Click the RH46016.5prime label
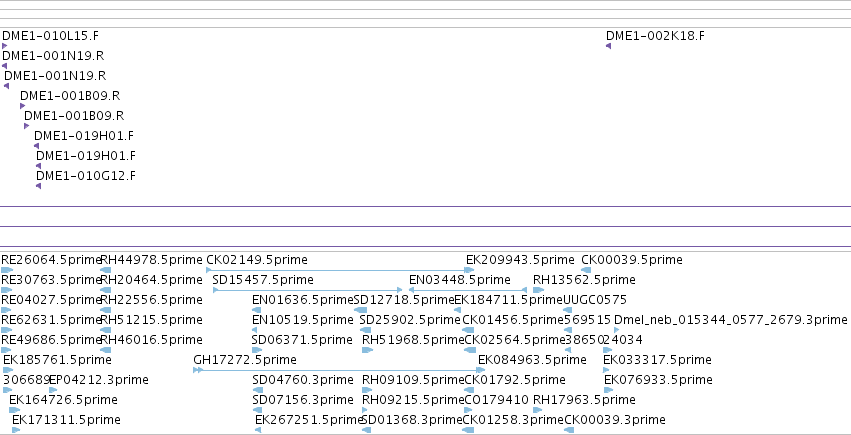Image resolution: width=851 pixels, height=435 pixels. click(x=151, y=340)
